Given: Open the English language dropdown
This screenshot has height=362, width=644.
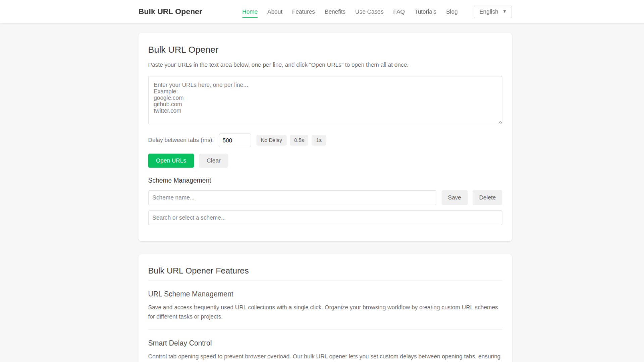Looking at the screenshot, I should pos(492,12).
